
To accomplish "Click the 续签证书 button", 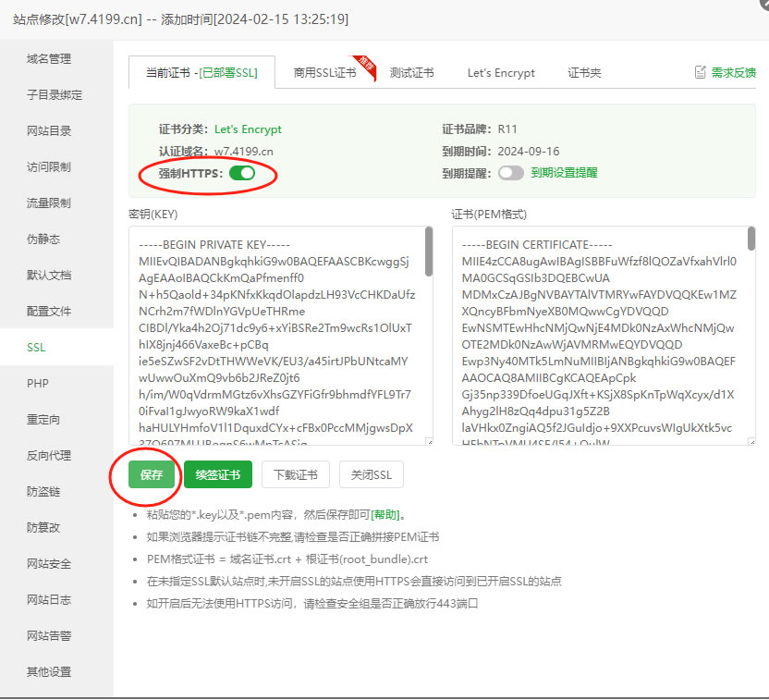I will (217, 474).
